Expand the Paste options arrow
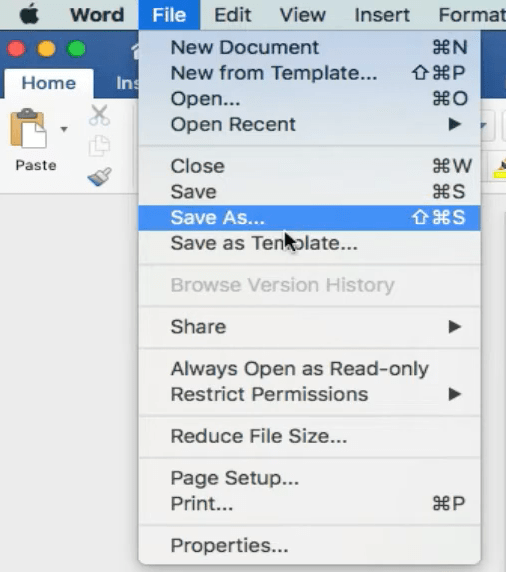 coord(64,129)
